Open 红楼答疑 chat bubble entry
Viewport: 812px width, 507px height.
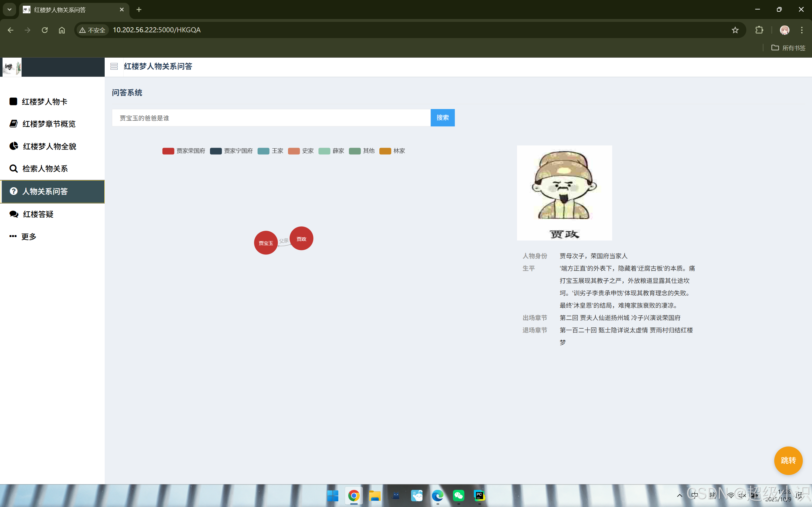point(38,214)
